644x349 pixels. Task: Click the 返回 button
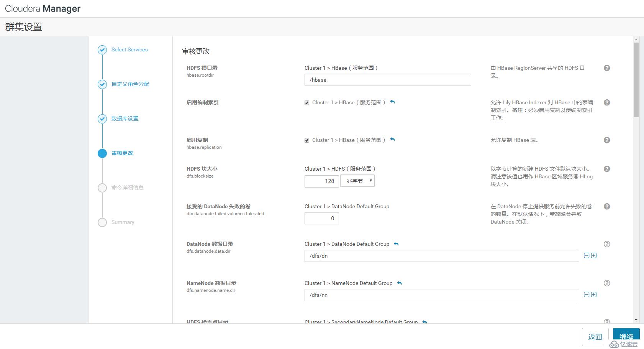coord(595,337)
